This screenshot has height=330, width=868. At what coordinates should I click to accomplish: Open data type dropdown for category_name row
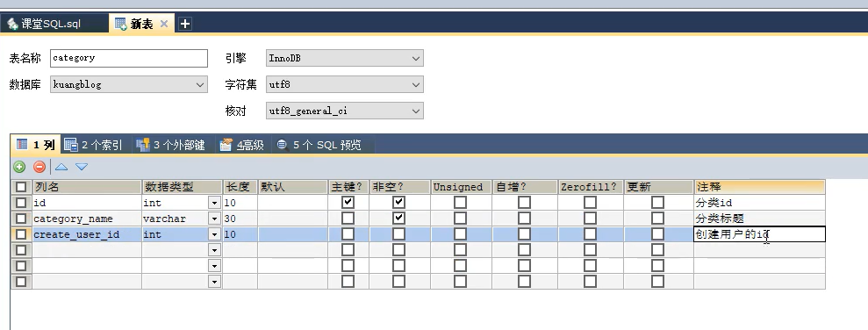click(215, 219)
